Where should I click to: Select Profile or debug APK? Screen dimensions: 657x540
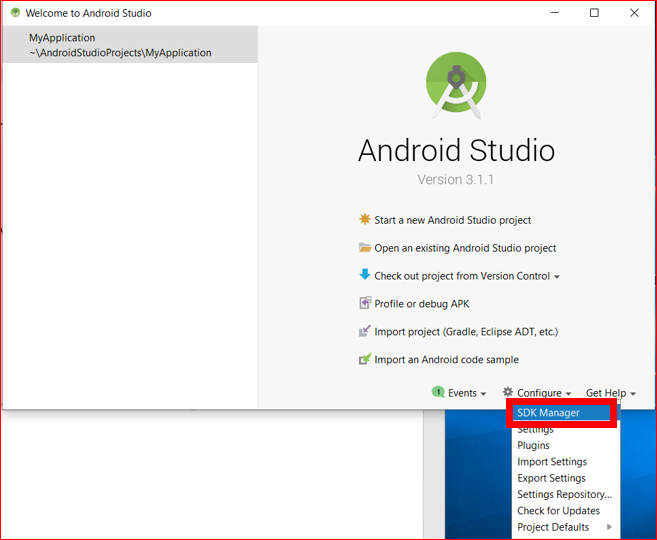tap(422, 304)
